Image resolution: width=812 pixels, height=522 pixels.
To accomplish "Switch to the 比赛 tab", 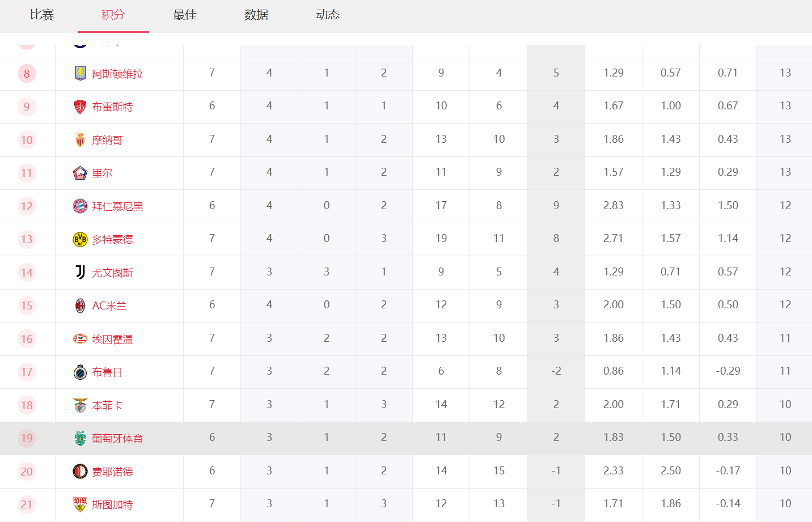I will pos(42,15).
